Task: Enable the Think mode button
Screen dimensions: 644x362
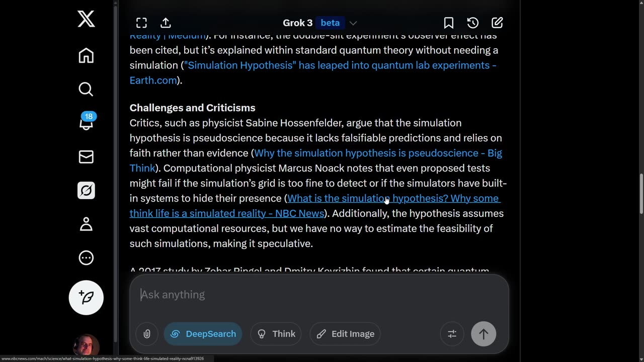Action: pos(276,334)
